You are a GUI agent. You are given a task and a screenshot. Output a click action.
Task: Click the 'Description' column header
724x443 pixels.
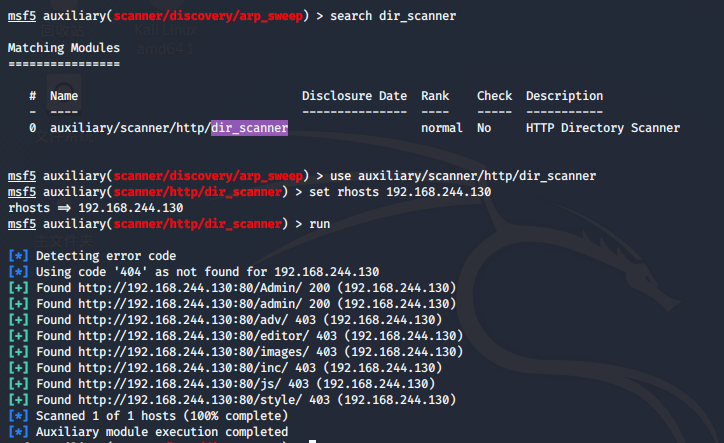564,96
